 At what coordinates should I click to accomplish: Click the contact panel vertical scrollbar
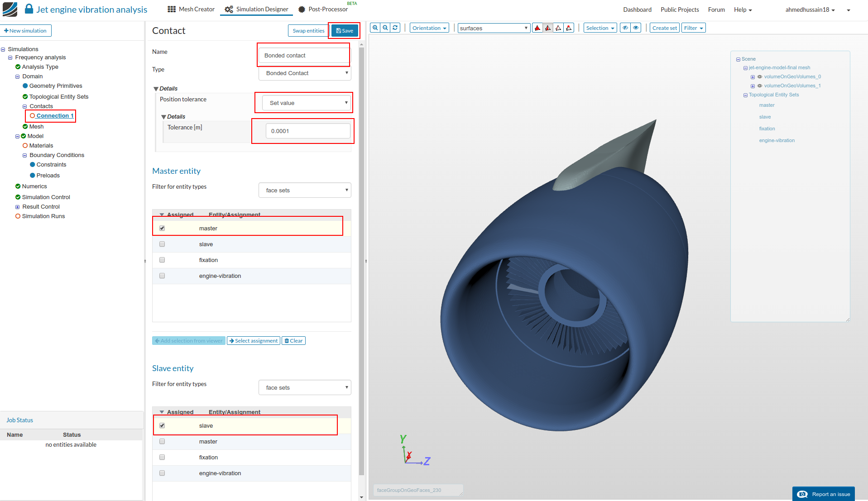click(x=361, y=261)
